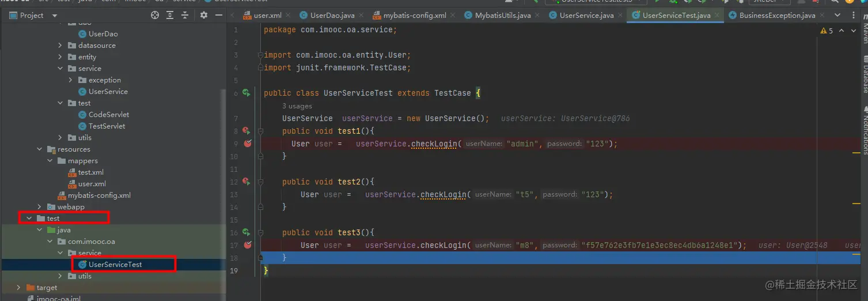Toggle the breakpoint on line 17
Image resolution: width=868 pixels, height=301 pixels.
click(247, 245)
